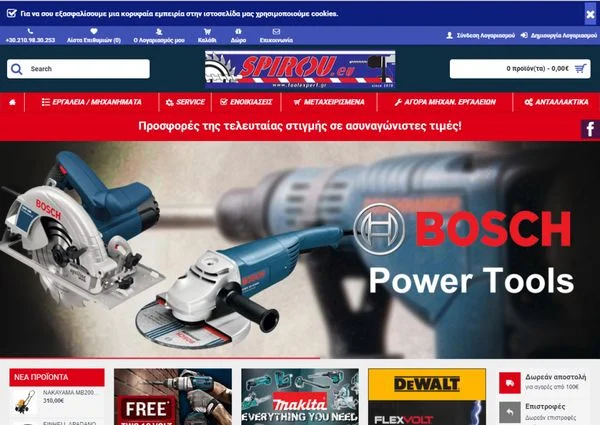Image resolution: width=600 pixels, height=425 pixels.
Task: Click the slider progress bar under banner
Action: tap(160, 358)
